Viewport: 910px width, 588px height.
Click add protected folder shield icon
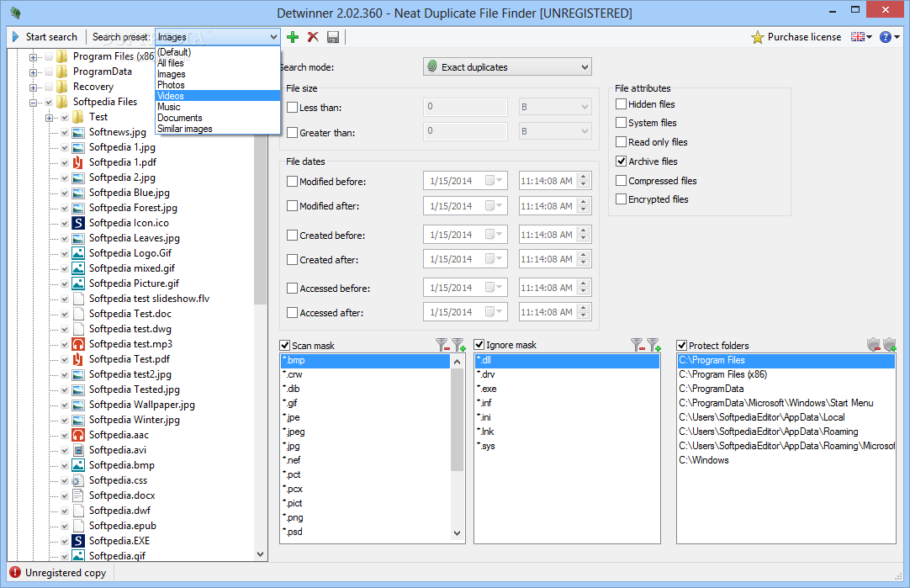(x=890, y=345)
